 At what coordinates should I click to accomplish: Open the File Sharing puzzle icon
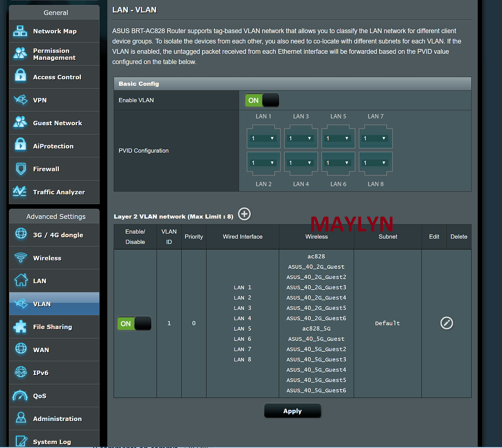(20, 327)
